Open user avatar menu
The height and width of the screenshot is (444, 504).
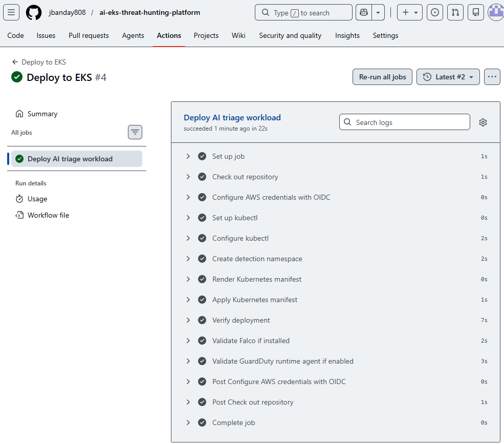click(x=496, y=13)
